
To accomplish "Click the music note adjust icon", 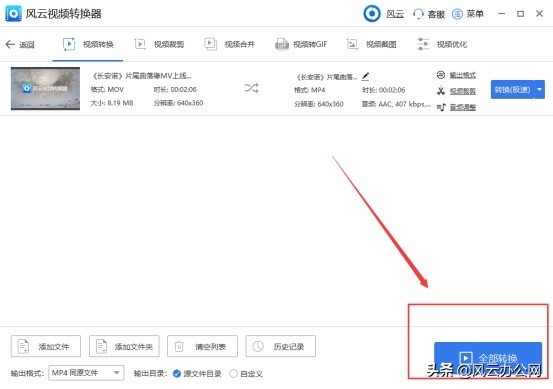I will coord(441,107).
